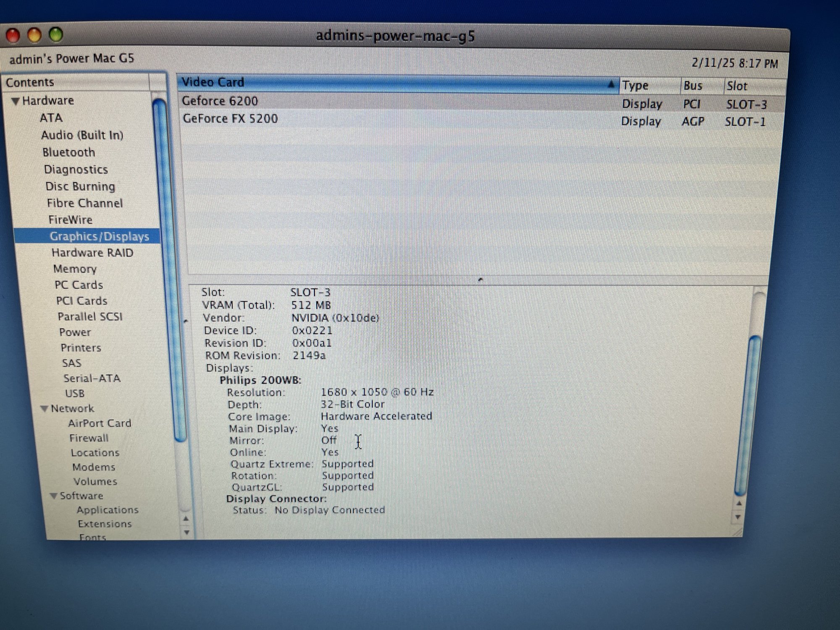The width and height of the screenshot is (840, 630).
Task: Open Extensions under Software
Action: click(x=105, y=524)
